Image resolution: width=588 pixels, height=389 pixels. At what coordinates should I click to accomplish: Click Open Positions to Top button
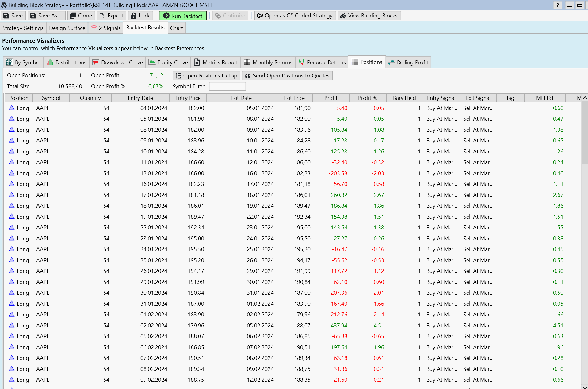206,76
